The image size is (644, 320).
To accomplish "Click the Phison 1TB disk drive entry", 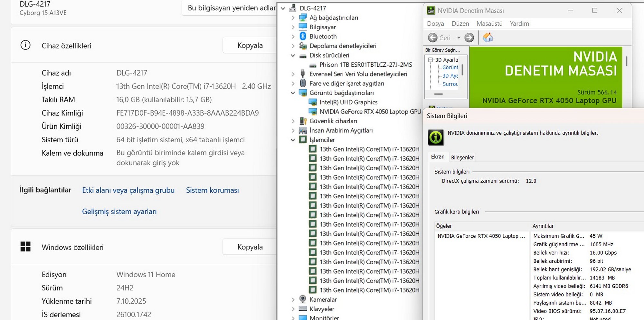I will tap(365, 65).
